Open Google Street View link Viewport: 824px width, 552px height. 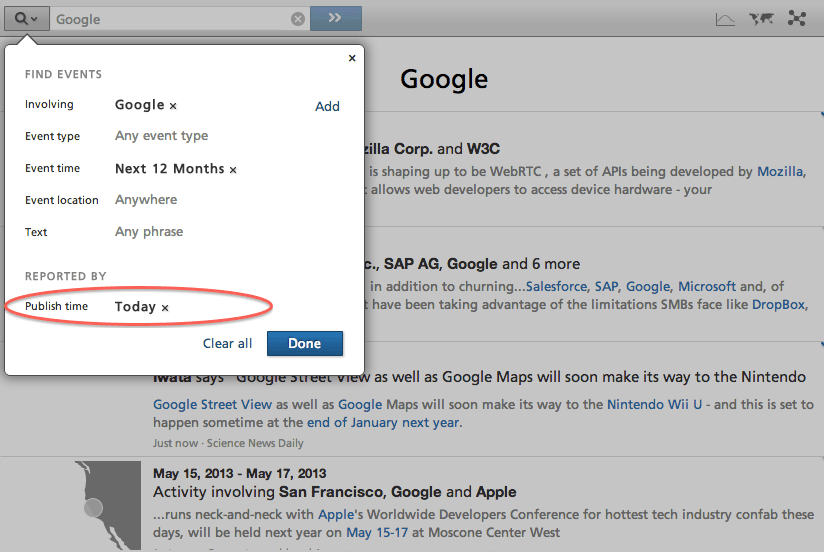click(212, 404)
